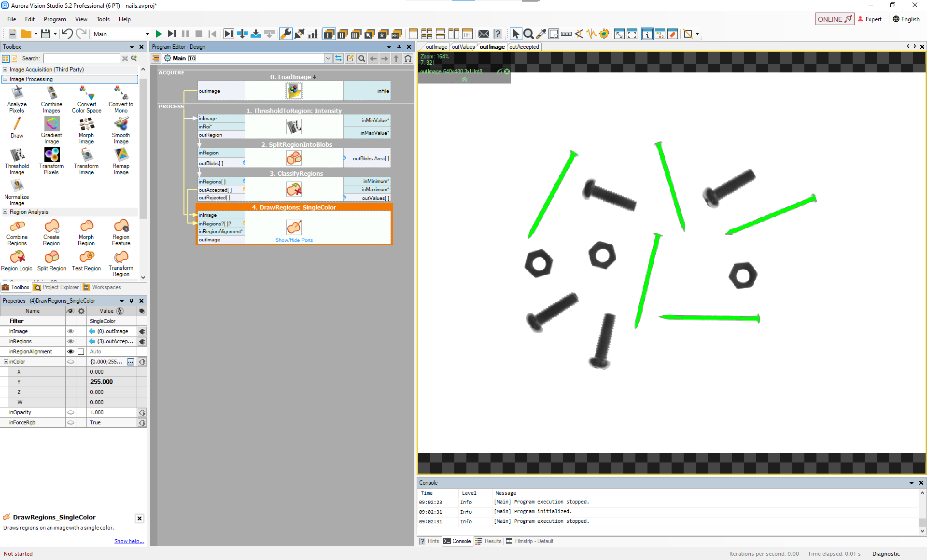Click the Show/Hide Ports link
Screen dimensions: 927x560
click(x=294, y=240)
